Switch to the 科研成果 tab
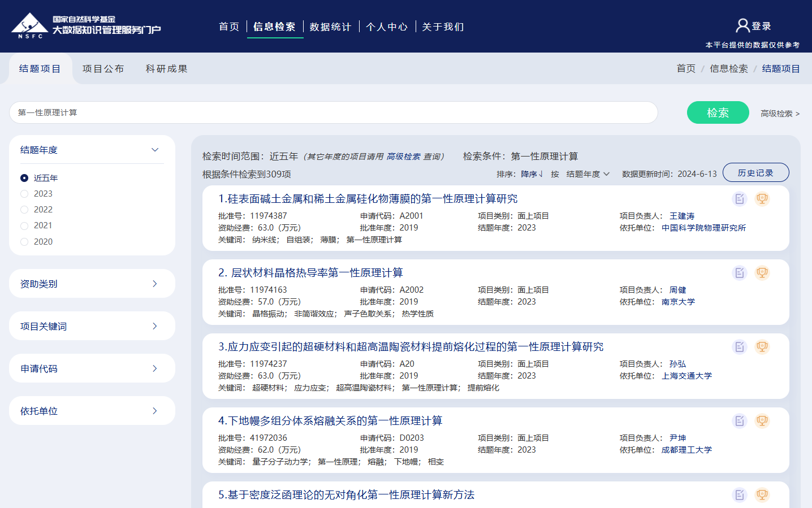 [x=166, y=69]
